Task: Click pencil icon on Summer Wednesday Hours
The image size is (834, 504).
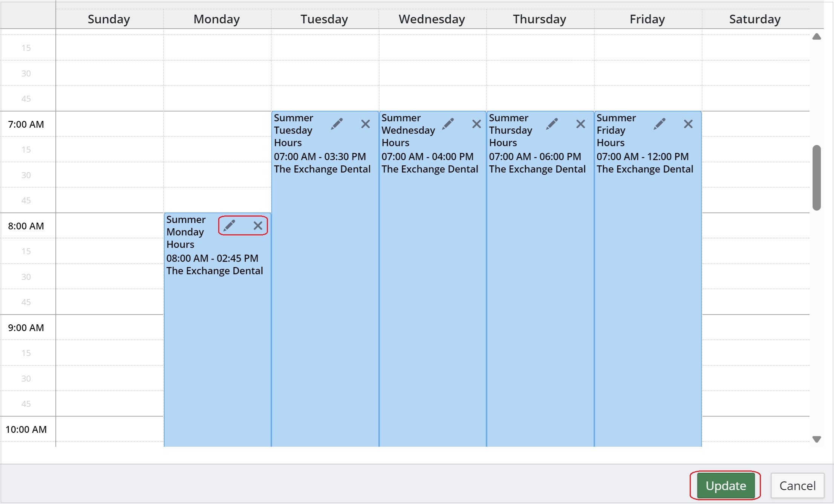Action: pyautogui.click(x=448, y=124)
